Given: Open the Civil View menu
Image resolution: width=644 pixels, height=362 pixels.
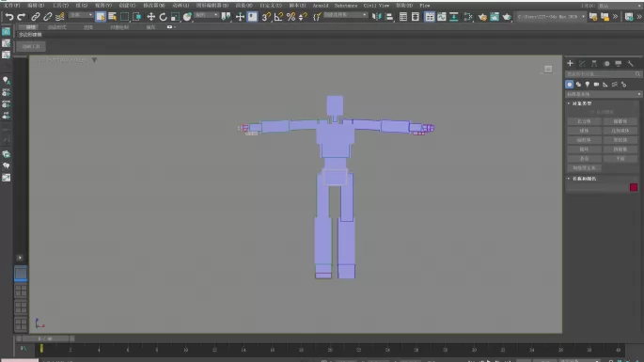Looking at the screenshot, I should click(376, 6).
